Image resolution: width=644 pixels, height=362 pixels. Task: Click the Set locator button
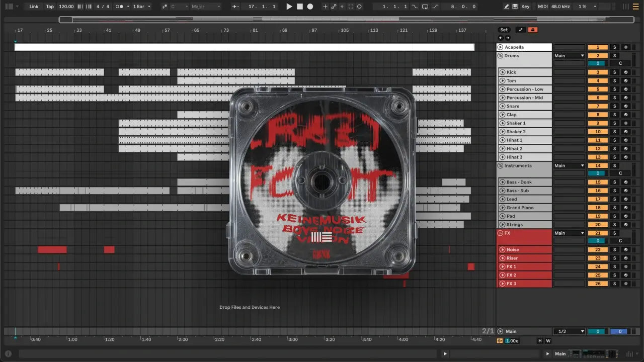coord(504,30)
